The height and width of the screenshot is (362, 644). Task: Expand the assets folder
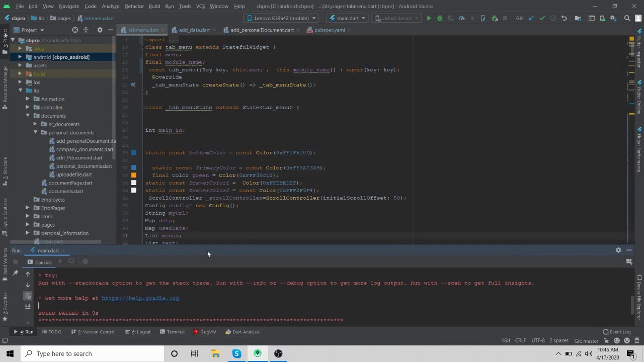click(x=20, y=65)
